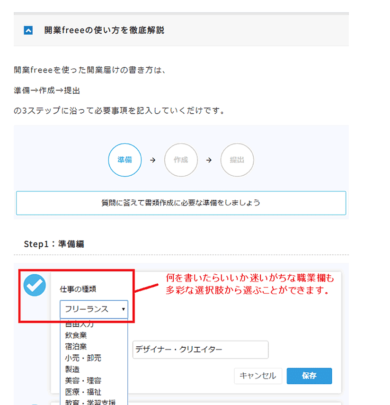Choose 医療・福祉 from the dropdown list
This screenshot has height=405, width=390.
coord(83,392)
